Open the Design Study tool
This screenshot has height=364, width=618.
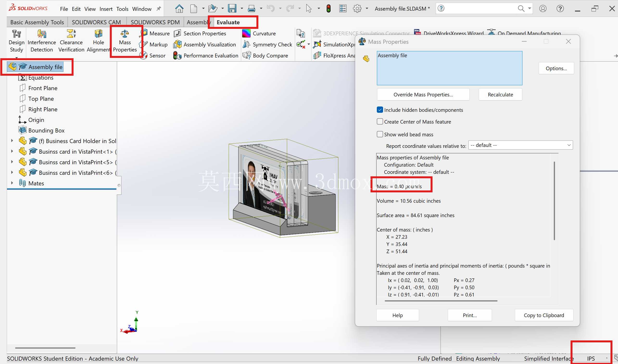(16, 41)
